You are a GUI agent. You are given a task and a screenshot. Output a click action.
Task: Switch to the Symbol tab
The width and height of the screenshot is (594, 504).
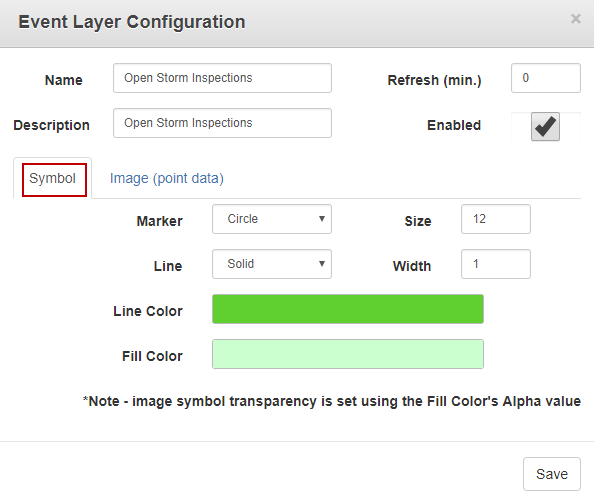click(52, 178)
